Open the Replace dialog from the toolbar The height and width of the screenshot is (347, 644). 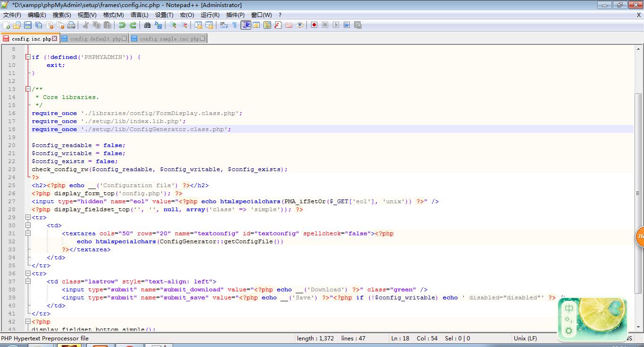(158, 25)
